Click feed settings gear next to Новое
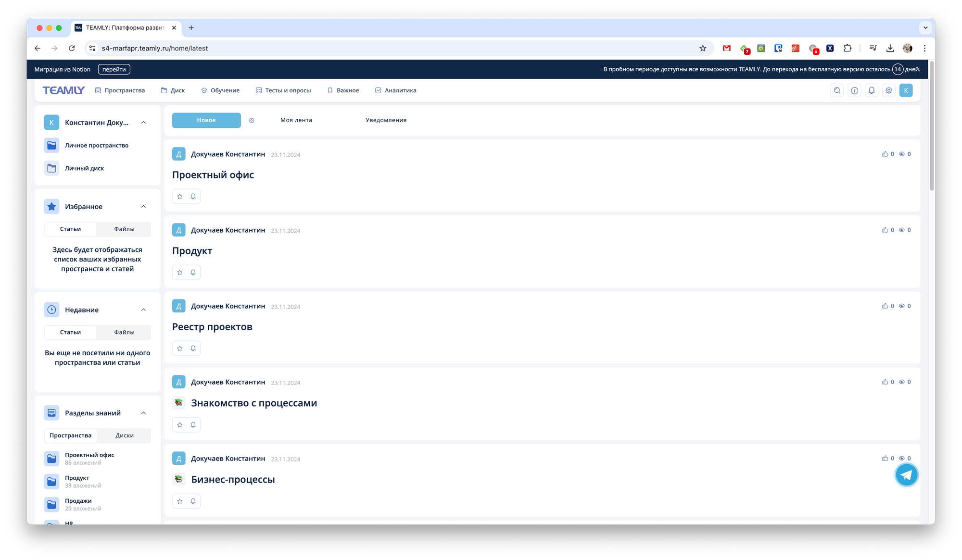 click(252, 121)
